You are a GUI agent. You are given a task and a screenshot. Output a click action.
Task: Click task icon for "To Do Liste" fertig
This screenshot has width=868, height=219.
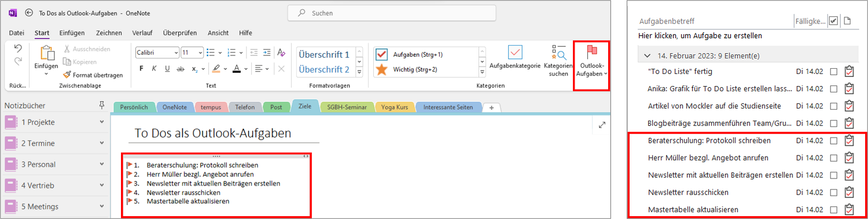849,72
